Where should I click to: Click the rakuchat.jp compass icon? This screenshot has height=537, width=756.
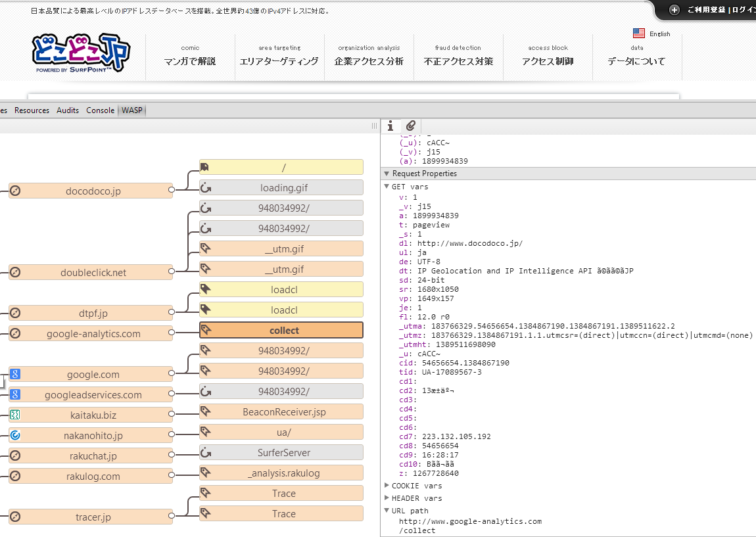[x=15, y=455]
